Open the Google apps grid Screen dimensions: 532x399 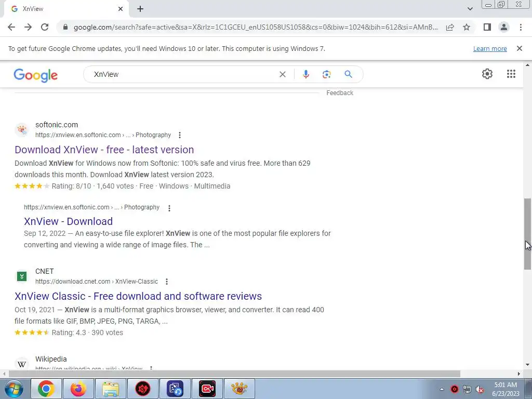pos(511,74)
